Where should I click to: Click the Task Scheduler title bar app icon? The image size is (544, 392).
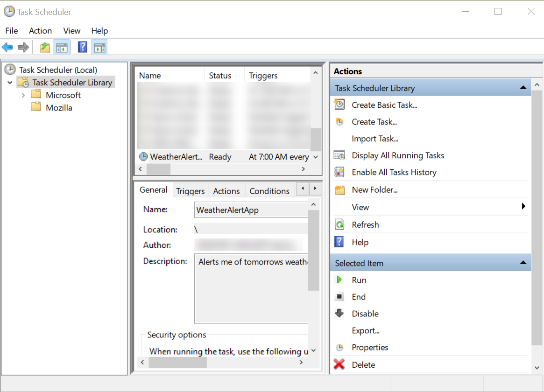point(9,12)
